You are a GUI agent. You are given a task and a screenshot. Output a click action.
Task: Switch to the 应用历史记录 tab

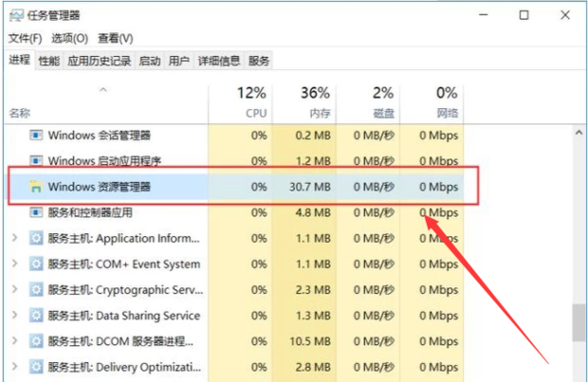coord(99,61)
